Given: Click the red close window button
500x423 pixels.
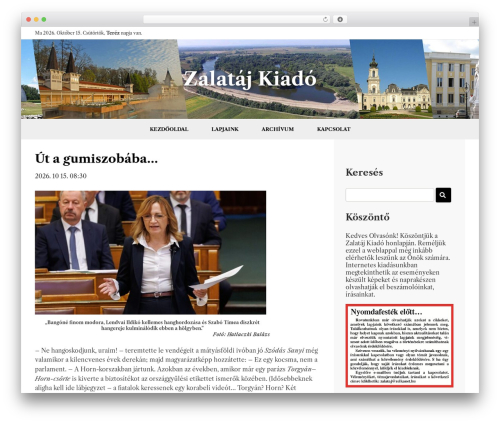Looking at the screenshot, I should click(29, 20).
